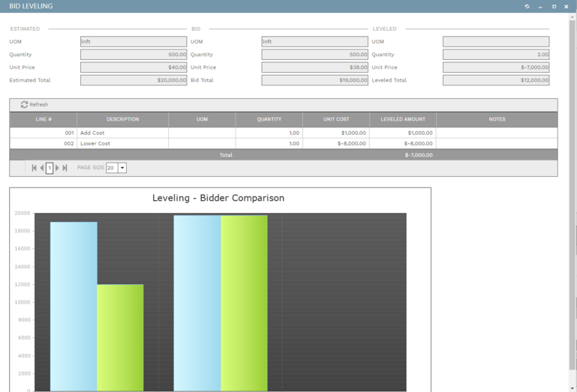
Task: Click the Unit Cost column header
Action: (x=335, y=119)
